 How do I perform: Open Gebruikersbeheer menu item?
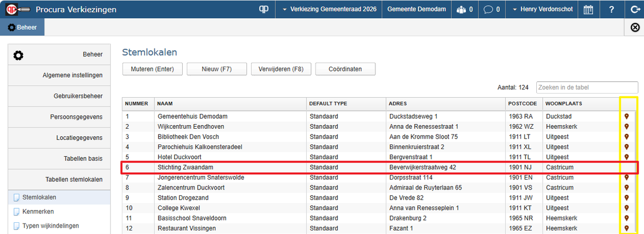(x=59, y=96)
